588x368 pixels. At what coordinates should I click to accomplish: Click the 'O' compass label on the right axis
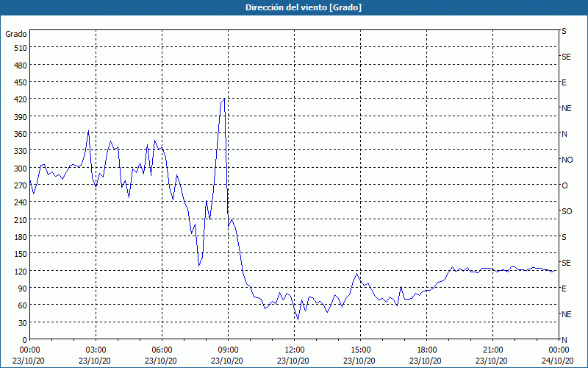pyautogui.click(x=564, y=185)
